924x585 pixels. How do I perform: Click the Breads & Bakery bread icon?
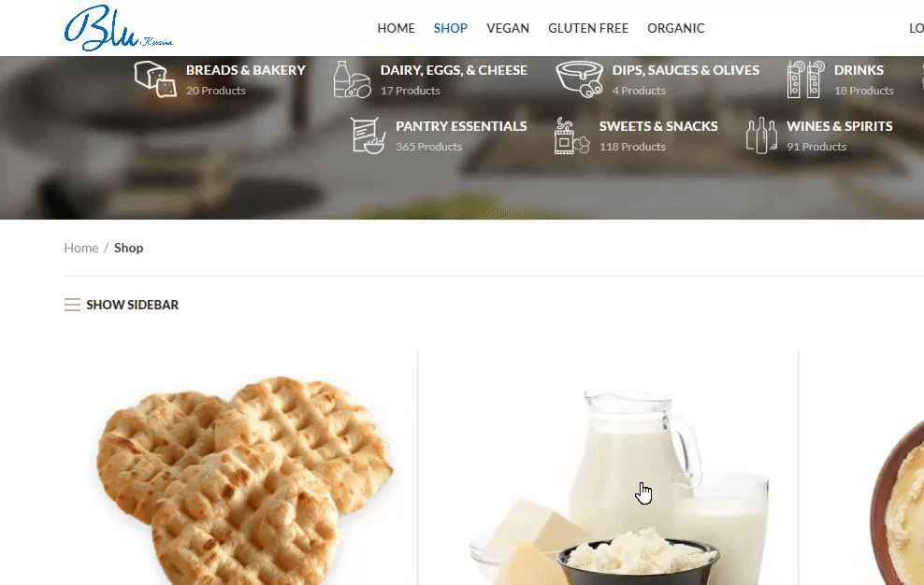[x=155, y=78]
